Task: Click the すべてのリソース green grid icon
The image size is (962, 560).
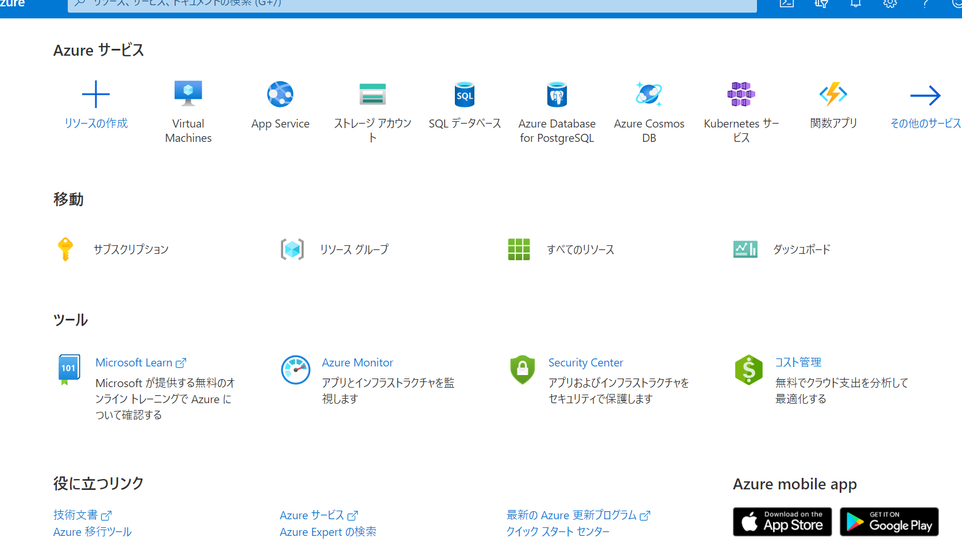Action: point(519,249)
